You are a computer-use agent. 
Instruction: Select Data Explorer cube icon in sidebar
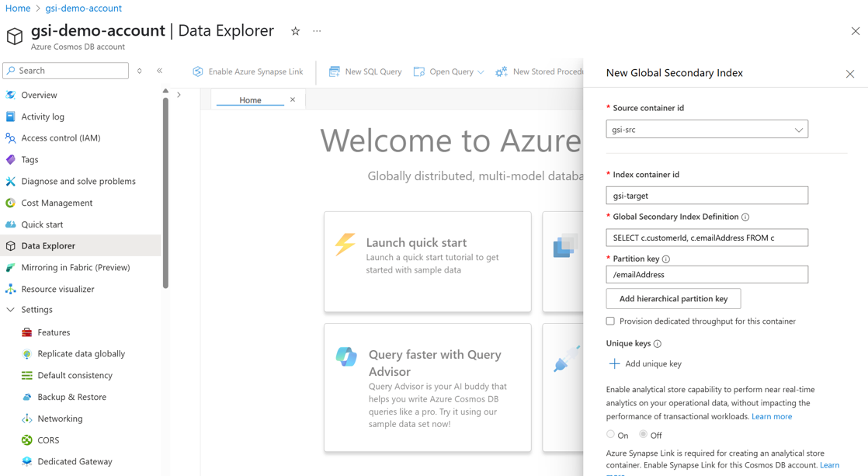click(11, 245)
